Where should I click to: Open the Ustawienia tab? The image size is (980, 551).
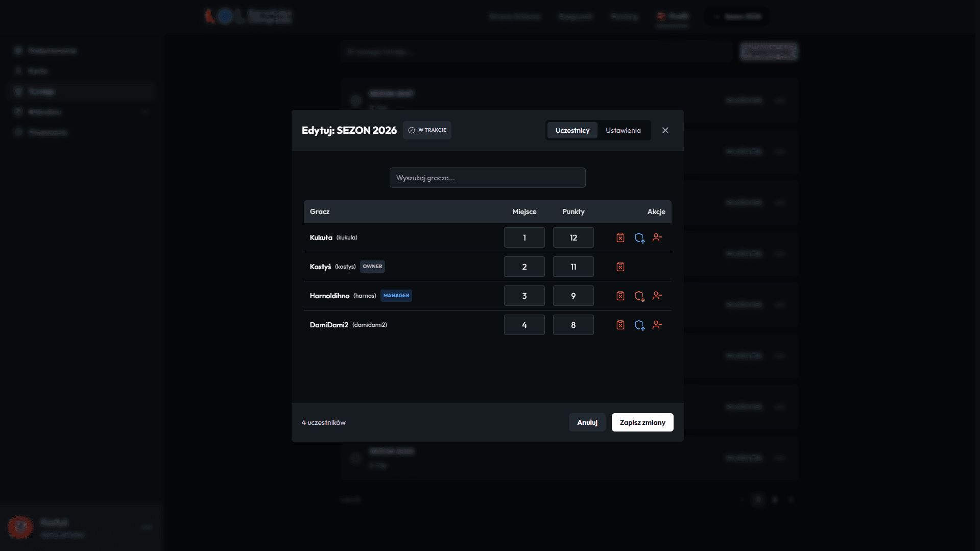coord(623,130)
